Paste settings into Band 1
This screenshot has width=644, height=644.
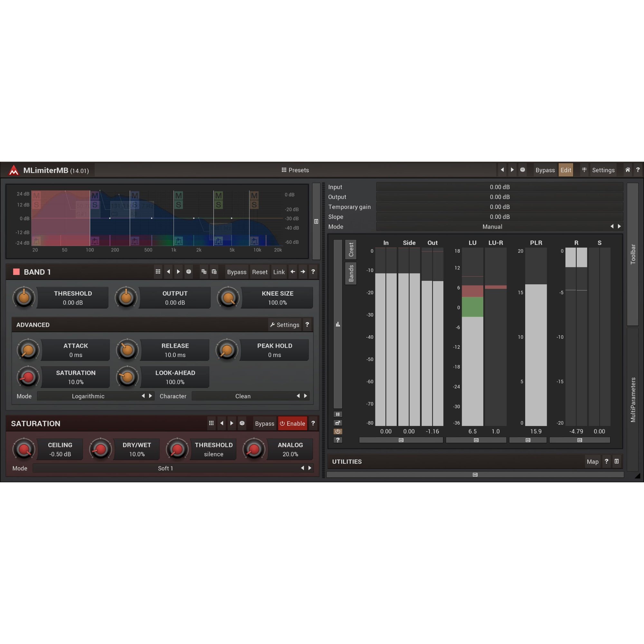point(214,272)
